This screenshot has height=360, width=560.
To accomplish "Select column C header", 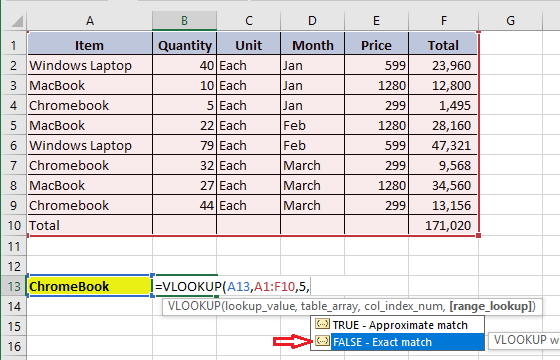I will click(249, 20).
